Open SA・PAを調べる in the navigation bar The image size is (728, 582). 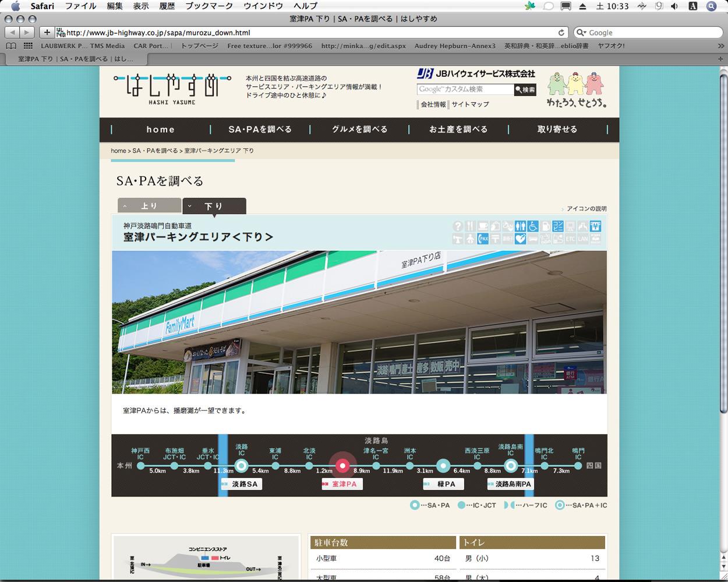tap(260, 130)
